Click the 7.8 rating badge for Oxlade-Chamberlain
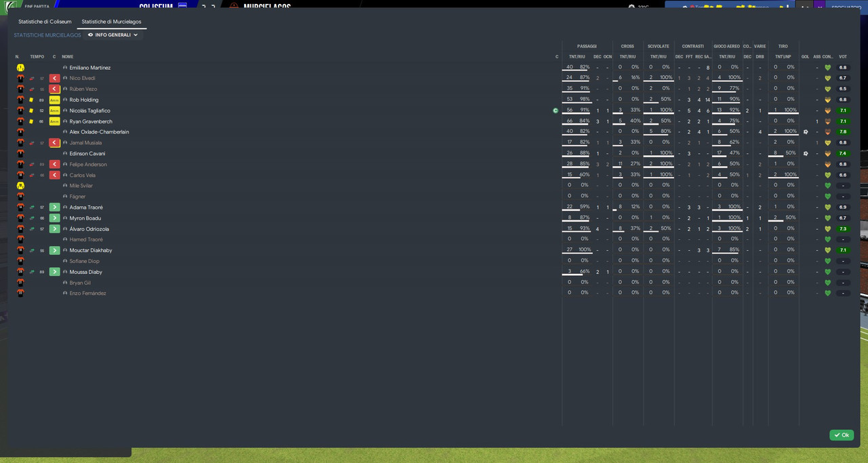868x463 pixels. 843,132
